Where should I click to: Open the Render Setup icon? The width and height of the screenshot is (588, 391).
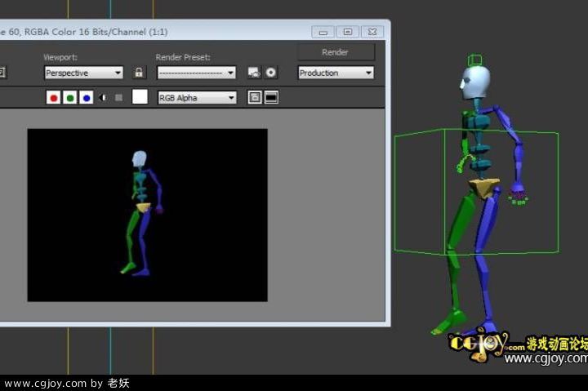[x=254, y=73]
